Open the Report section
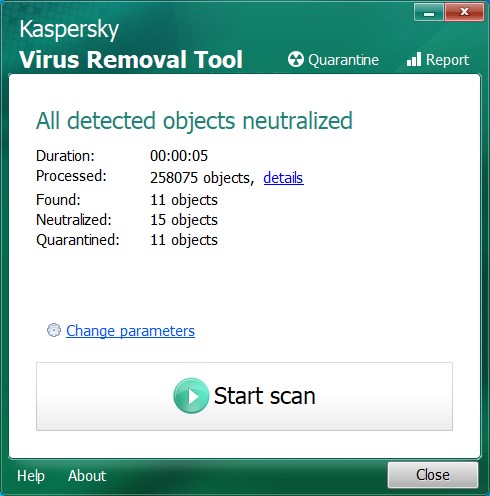This screenshot has width=490, height=496. coord(438,60)
